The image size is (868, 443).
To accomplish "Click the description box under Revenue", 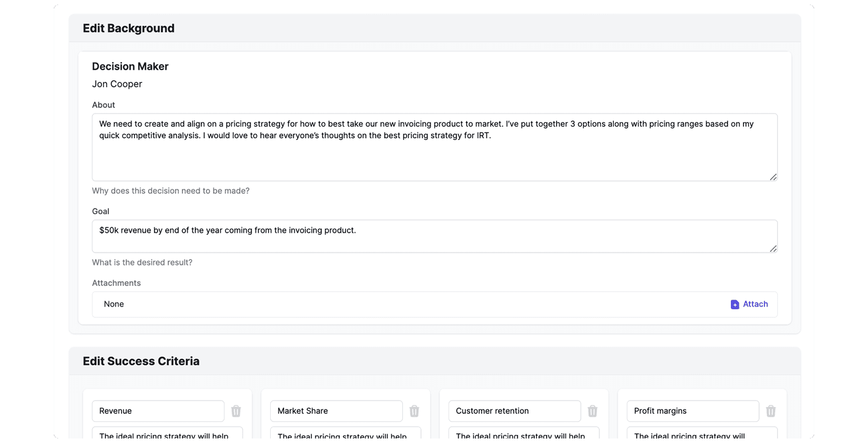I will pos(167,433).
